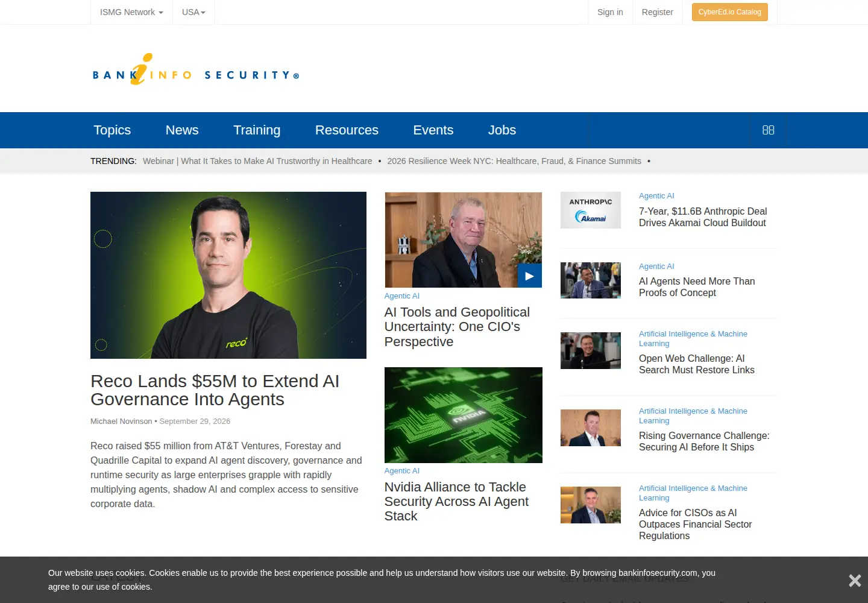This screenshot has height=603, width=868.
Task: Open thumbnail beside Rising Governance Challenge
Action: pyautogui.click(x=591, y=428)
